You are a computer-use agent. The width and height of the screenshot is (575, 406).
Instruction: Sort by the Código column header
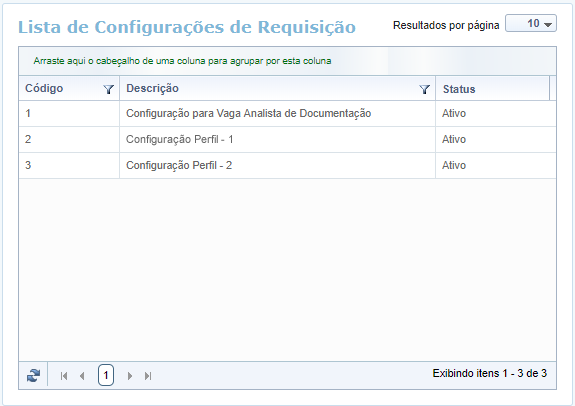point(44,88)
